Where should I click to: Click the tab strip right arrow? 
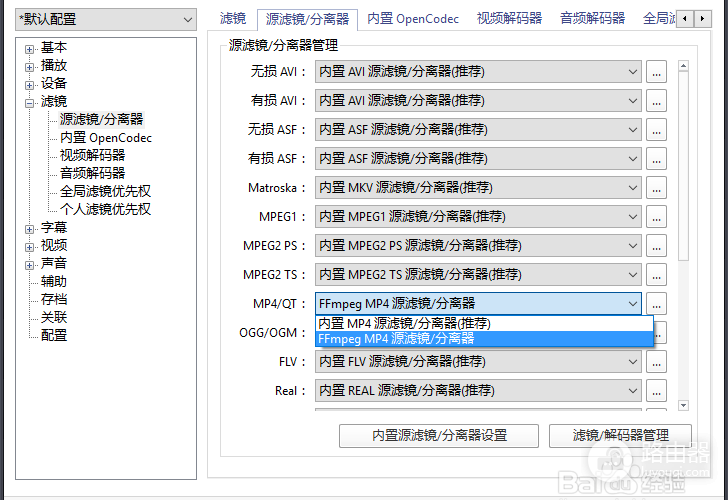(702, 19)
